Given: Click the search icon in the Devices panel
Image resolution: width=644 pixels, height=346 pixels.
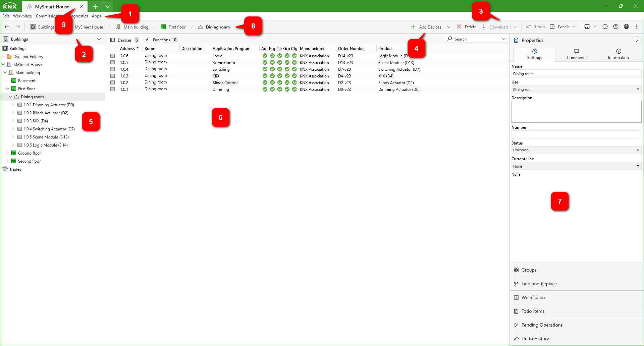Looking at the screenshot, I should tap(450, 39).
